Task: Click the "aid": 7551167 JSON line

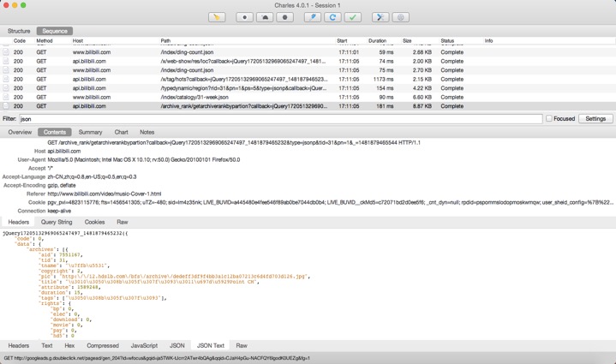Action: (59, 255)
